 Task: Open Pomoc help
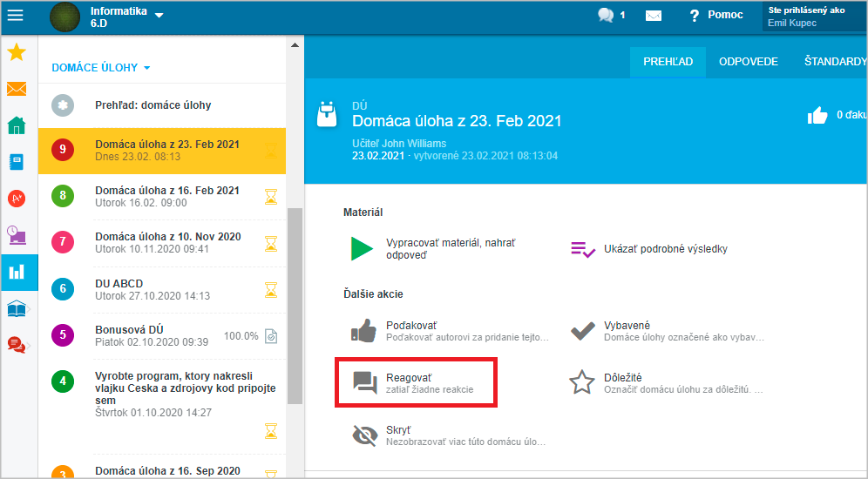click(x=715, y=15)
